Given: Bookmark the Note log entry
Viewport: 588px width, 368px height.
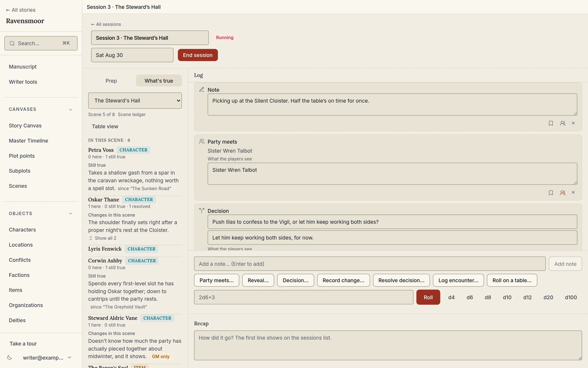Looking at the screenshot, I should click(x=551, y=123).
